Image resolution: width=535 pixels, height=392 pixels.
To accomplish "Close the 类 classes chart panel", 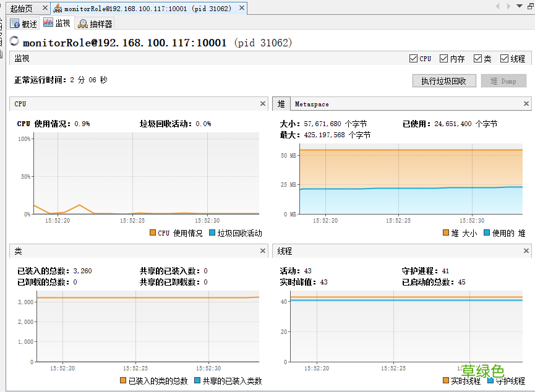I will pyautogui.click(x=263, y=251).
